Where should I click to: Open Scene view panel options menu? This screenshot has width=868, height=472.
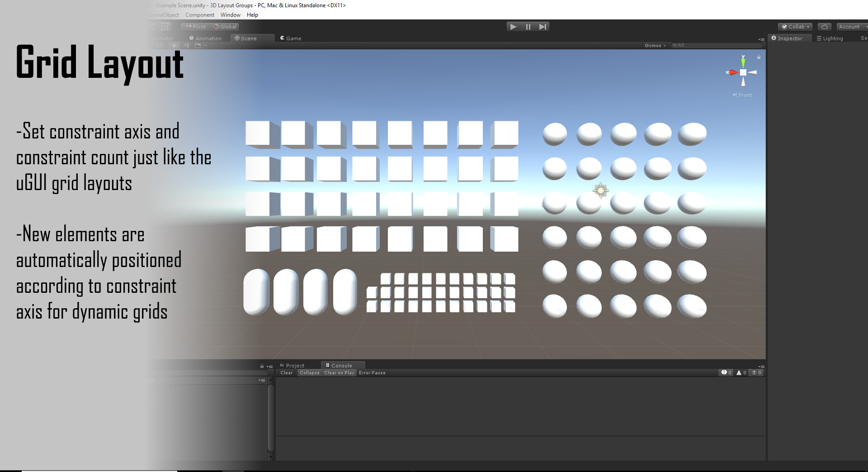761,39
